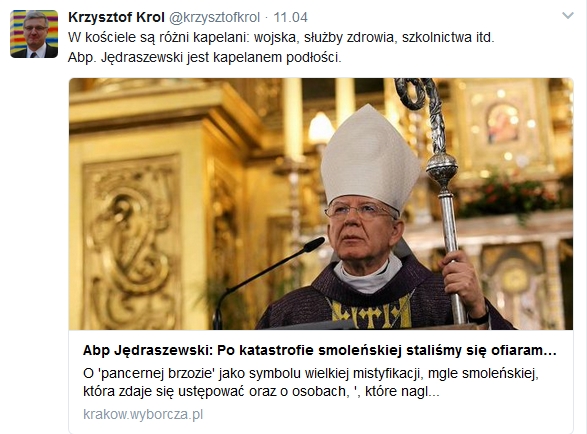Click the golden relief panel in the photo

[131, 242]
